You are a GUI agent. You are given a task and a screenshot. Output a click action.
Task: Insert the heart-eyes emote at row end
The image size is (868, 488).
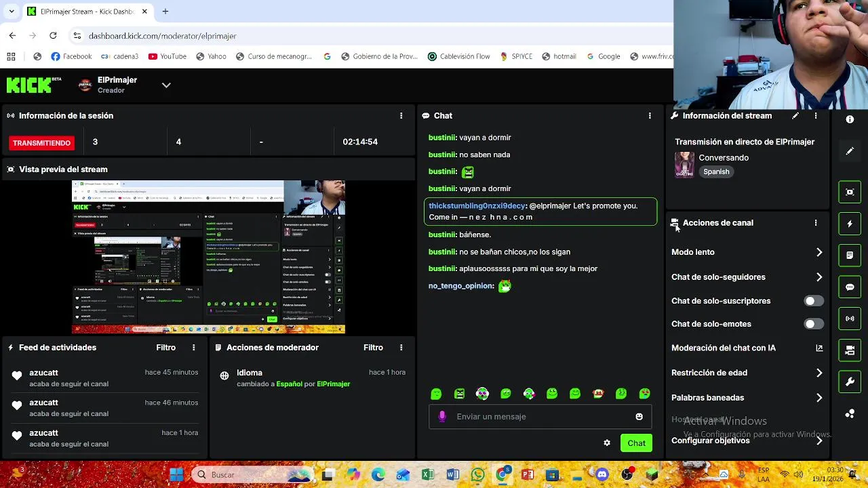[x=644, y=394]
